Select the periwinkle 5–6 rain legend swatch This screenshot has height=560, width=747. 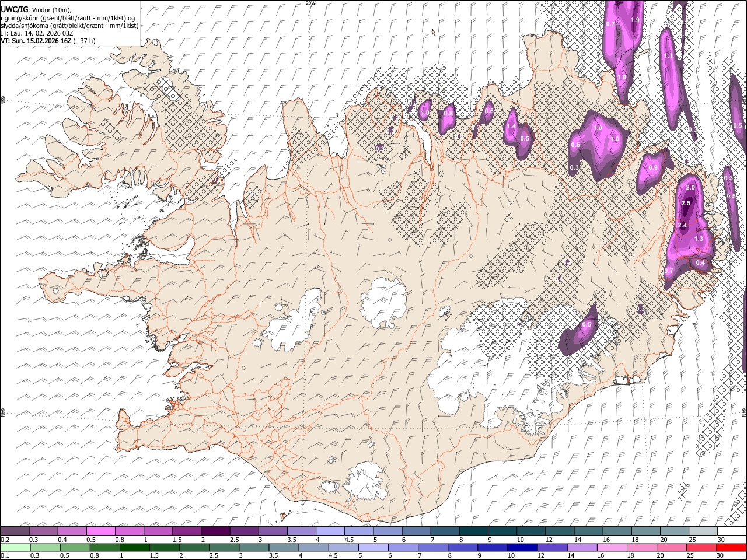click(373, 547)
